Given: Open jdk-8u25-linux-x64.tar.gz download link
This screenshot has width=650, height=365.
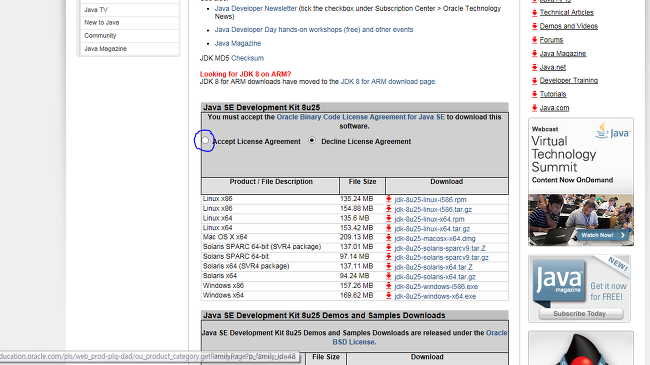Looking at the screenshot, I should click(x=432, y=229).
